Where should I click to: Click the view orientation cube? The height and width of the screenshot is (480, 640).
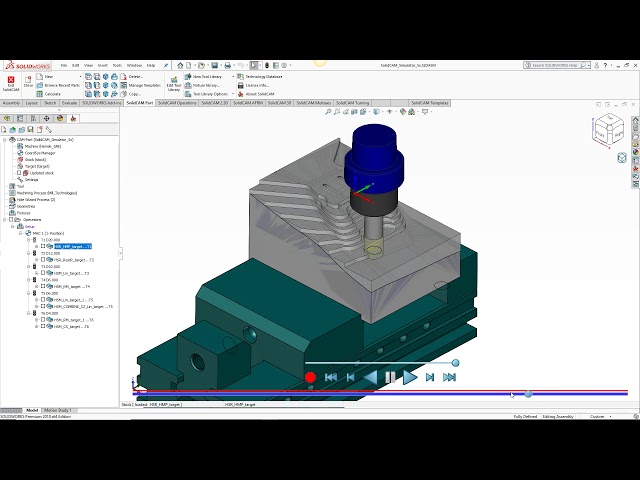[608, 130]
